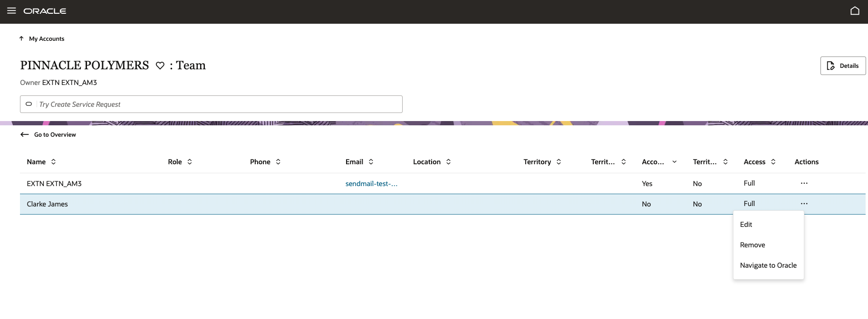Open the hamburger navigation menu
Screen dimensions: 868x319
tap(11, 11)
